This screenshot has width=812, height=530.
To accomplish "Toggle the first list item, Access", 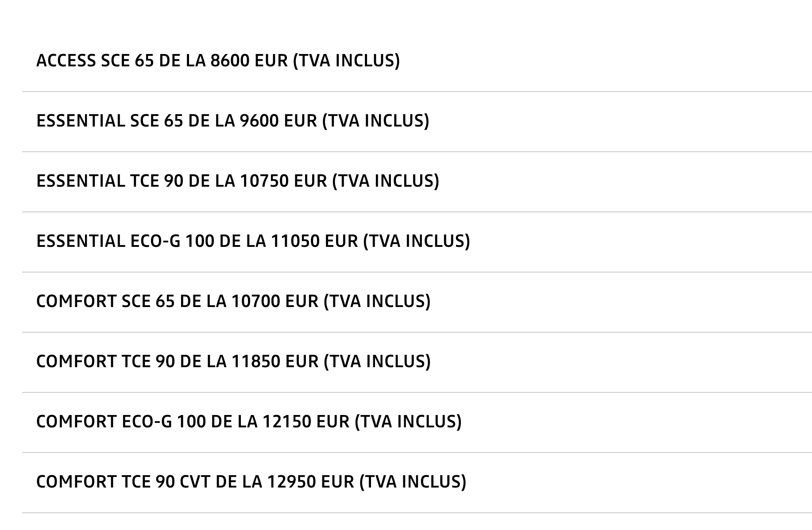I will [x=218, y=61].
